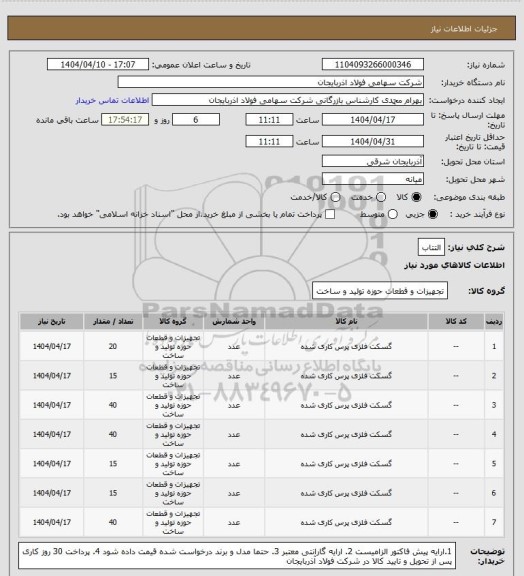Click the need number field 1104093266000346

click(373, 64)
